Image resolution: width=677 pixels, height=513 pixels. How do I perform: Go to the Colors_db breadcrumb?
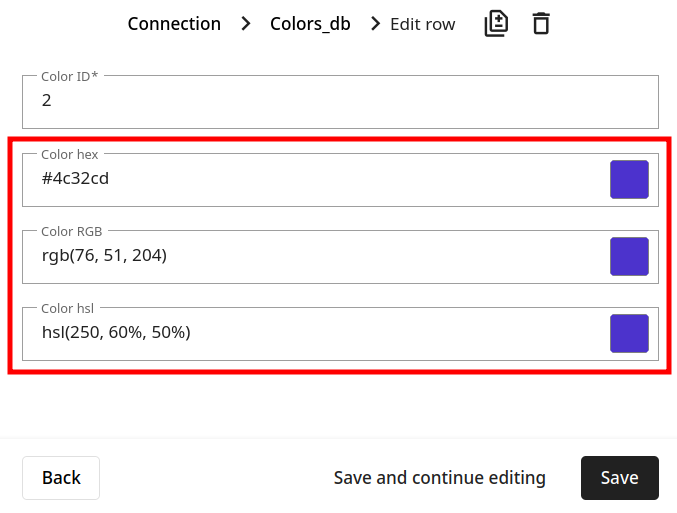[310, 24]
